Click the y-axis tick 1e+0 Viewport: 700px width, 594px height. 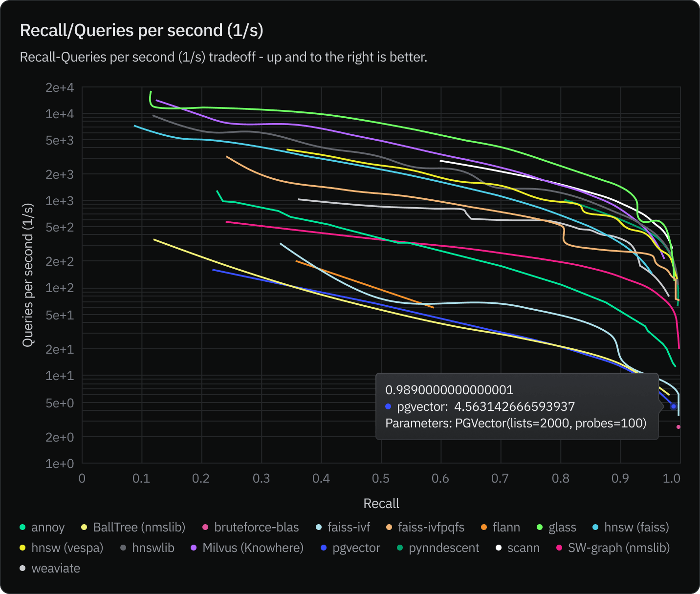60,464
